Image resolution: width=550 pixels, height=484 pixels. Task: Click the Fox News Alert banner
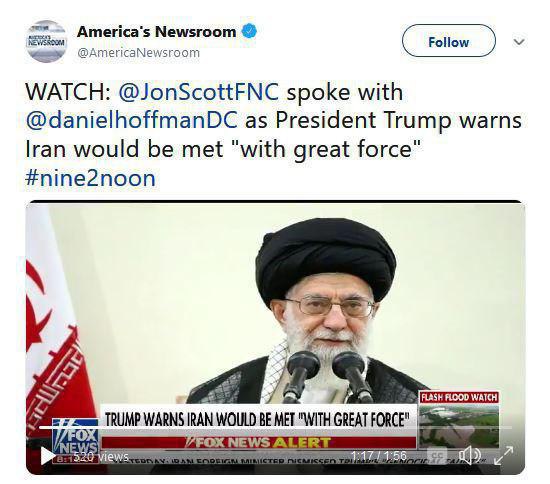pos(259,442)
